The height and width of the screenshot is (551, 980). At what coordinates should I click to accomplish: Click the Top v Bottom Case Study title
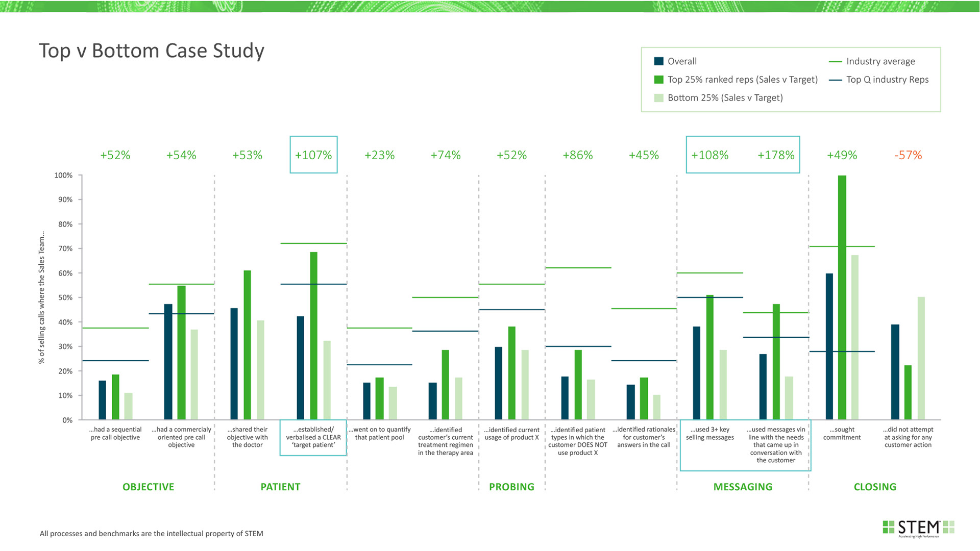click(152, 51)
